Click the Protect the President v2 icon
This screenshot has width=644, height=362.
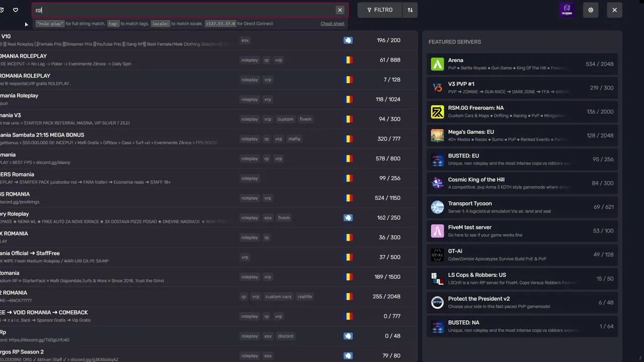pyautogui.click(x=437, y=302)
